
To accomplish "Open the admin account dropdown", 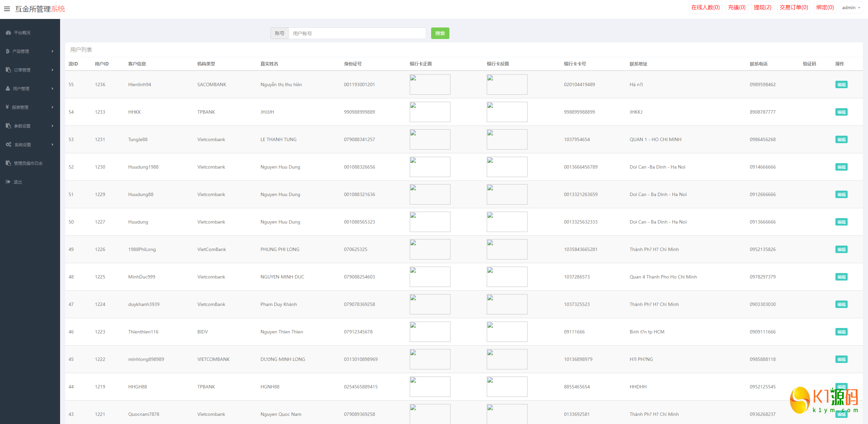I will 851,7.
